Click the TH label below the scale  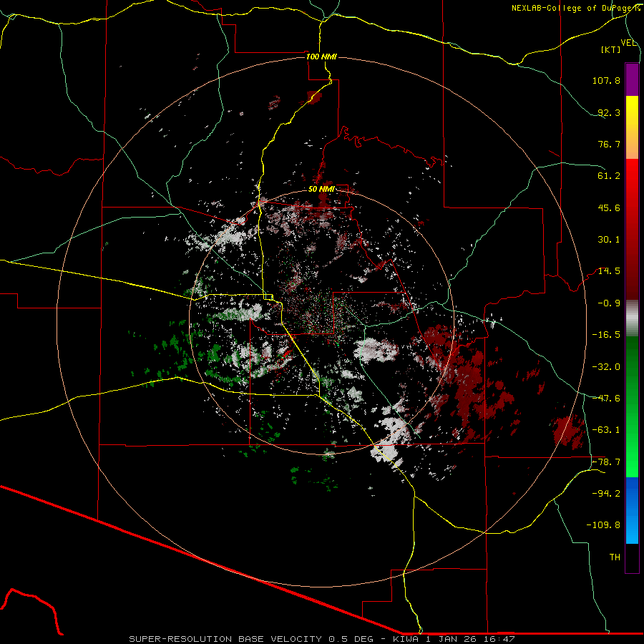point(614,557)
